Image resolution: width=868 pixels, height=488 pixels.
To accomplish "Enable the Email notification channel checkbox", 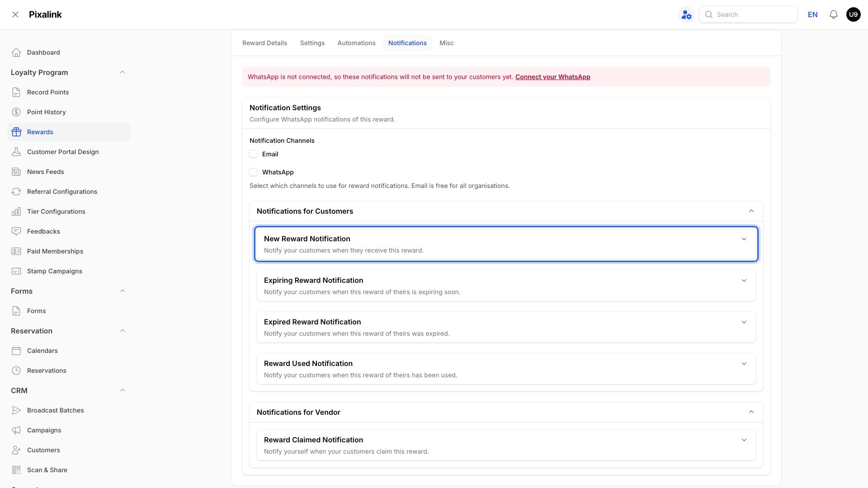I will tap(253, 154).
